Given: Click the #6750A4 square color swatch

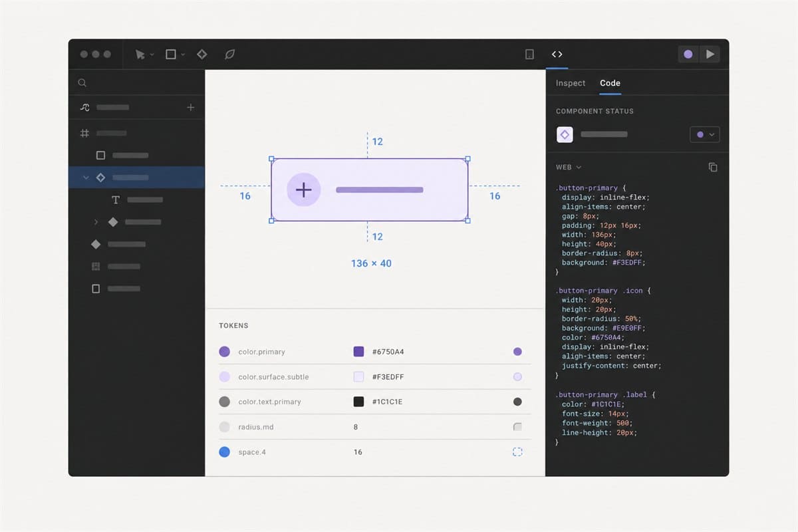Looking at the screenshot, I should tap(358, 352).
